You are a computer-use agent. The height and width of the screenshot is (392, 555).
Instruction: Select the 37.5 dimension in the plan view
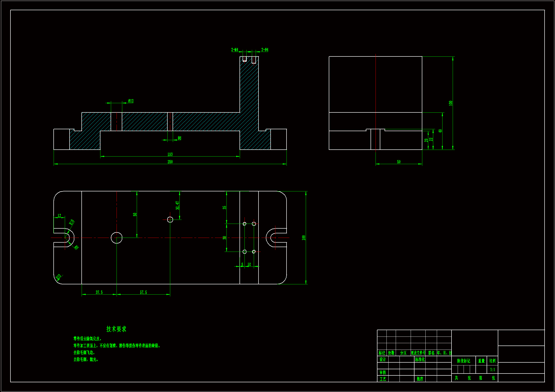(99, 292)
